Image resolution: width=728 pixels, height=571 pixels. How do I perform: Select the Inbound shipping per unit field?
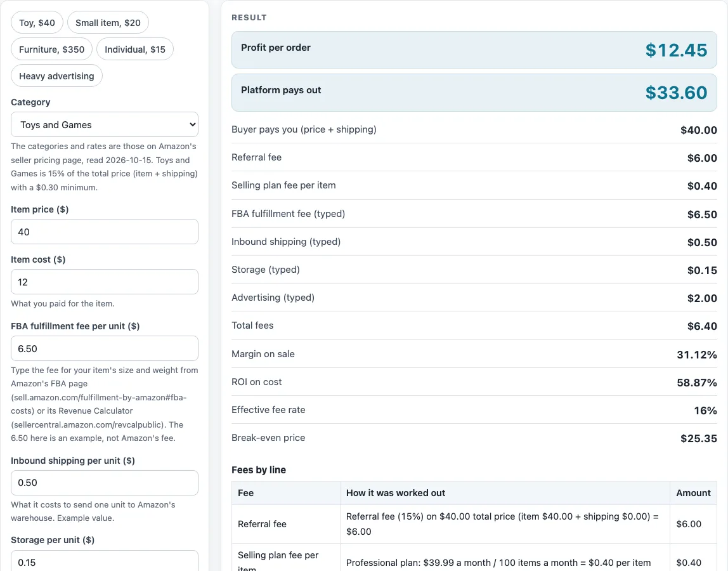[x=105, y=483]
